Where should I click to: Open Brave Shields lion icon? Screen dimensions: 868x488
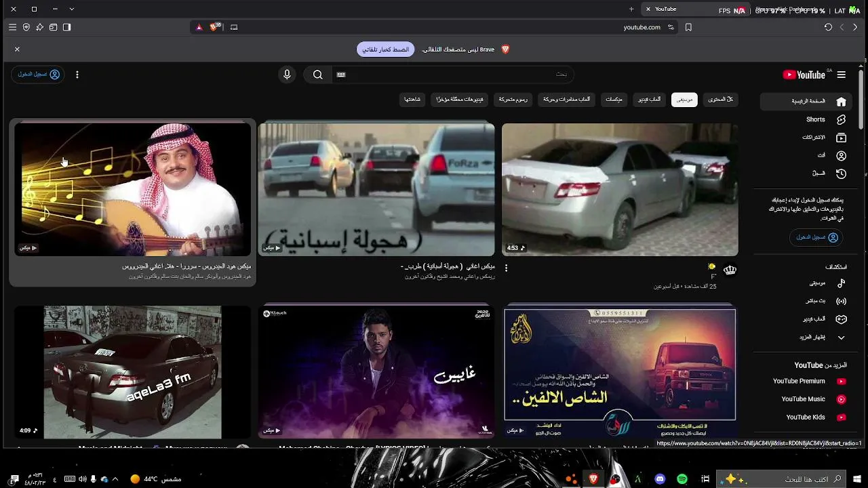pyautogui.click(x=214, y=27)
